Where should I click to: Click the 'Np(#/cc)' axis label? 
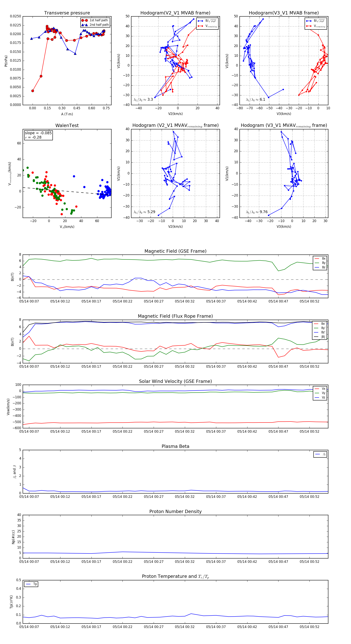13,537
